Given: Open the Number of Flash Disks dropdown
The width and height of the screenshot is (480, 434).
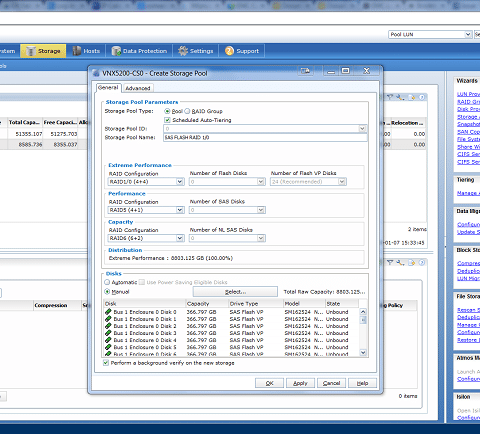Looking at the screenshot, I should (x=261, y=182).
